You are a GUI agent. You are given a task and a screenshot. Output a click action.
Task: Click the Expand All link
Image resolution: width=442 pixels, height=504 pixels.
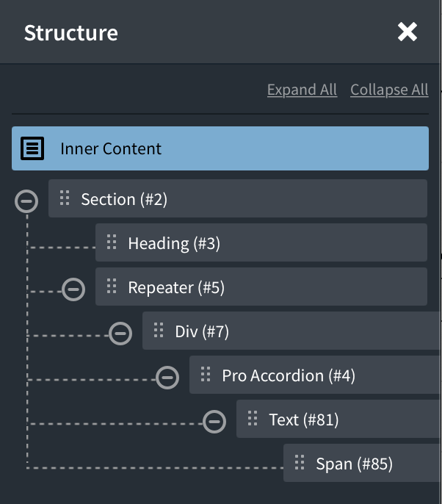click(302, 90)
